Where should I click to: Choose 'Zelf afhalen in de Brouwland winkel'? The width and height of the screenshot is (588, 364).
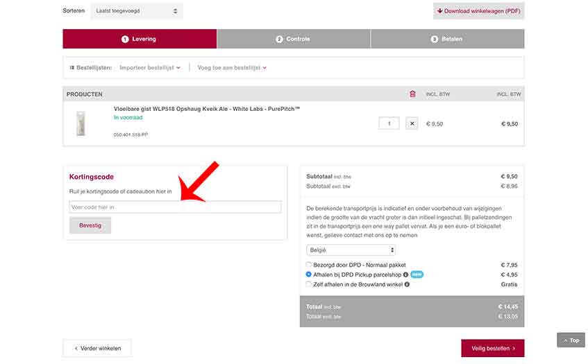pos(309,284)
